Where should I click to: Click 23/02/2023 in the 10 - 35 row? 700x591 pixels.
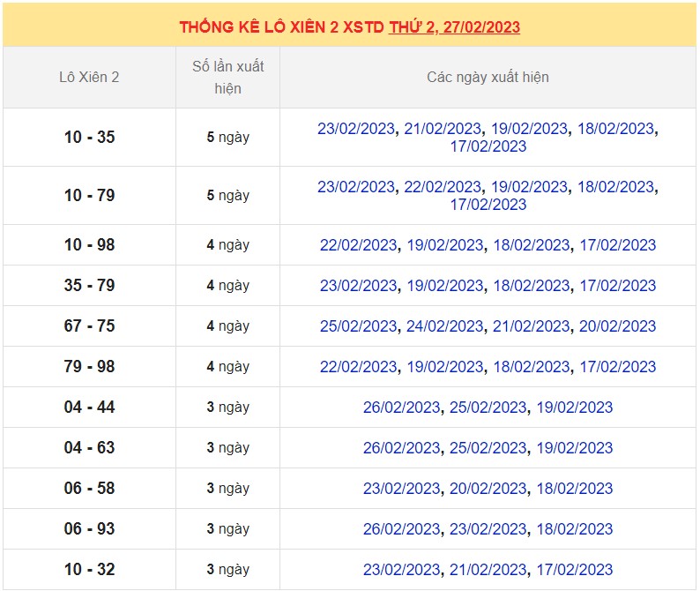356,129
